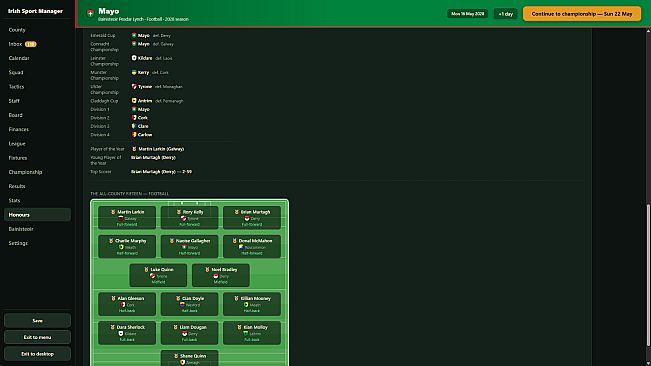Click the medal icon on Shane Quinn's card
The image size is (651, 366).
pos(176,356)
